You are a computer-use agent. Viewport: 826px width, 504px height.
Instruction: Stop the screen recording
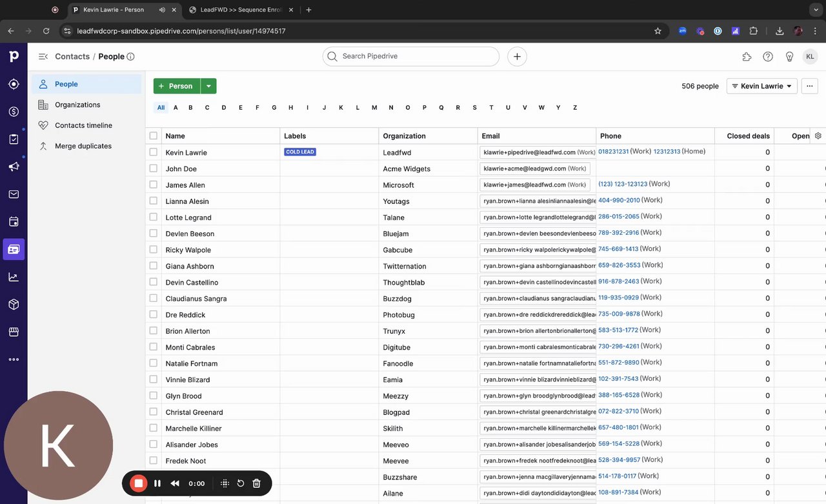[138, 483]
